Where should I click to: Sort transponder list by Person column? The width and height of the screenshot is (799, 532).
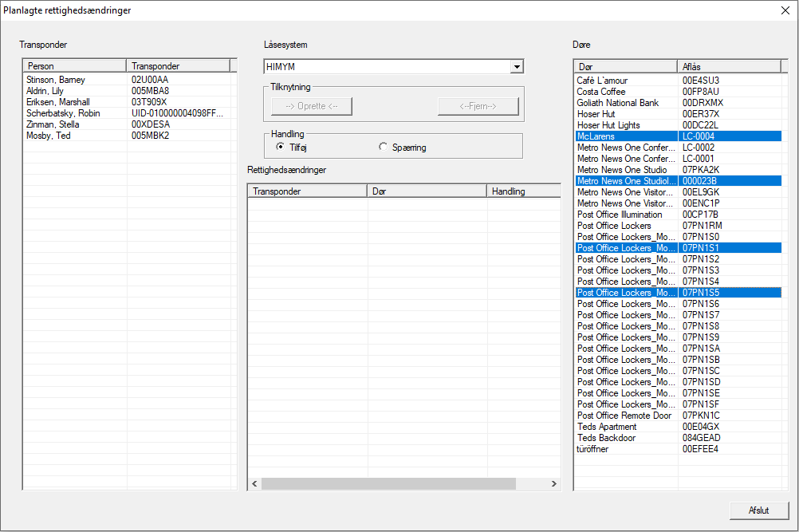pos(75,66)
